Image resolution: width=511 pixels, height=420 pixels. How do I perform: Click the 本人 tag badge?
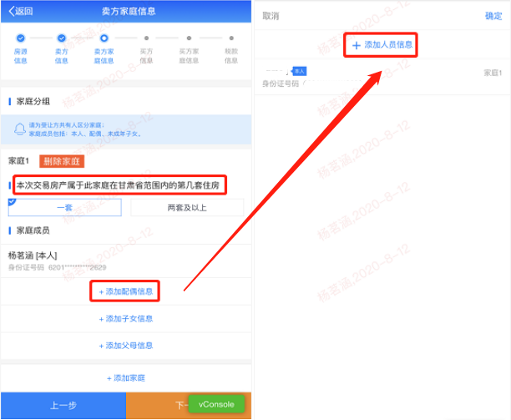(x=299, y=71)
